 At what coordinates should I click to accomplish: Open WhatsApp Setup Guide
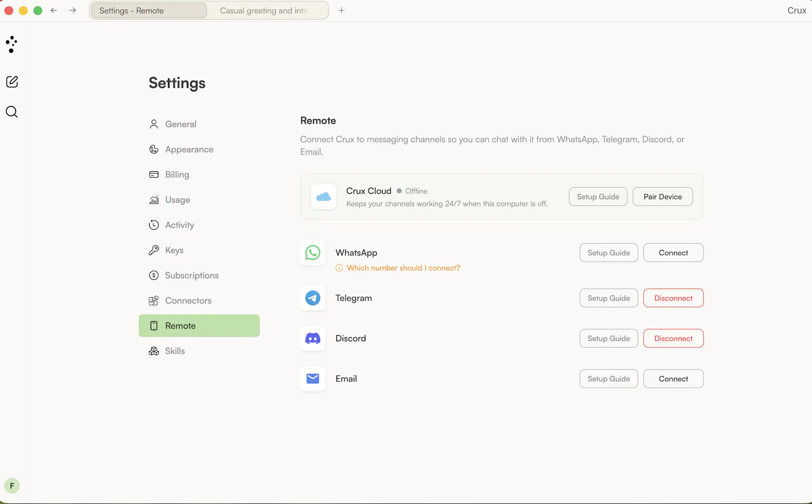[x=608, y=253]
